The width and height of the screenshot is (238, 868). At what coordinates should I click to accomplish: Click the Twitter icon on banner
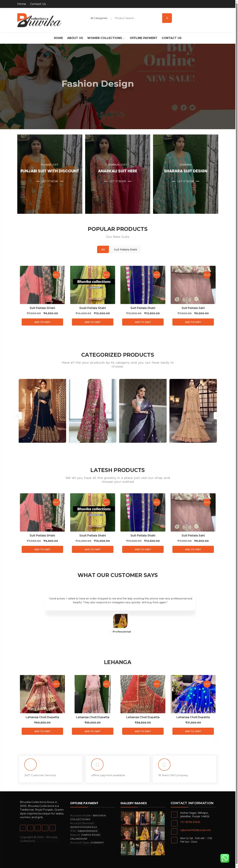[192, 108]
